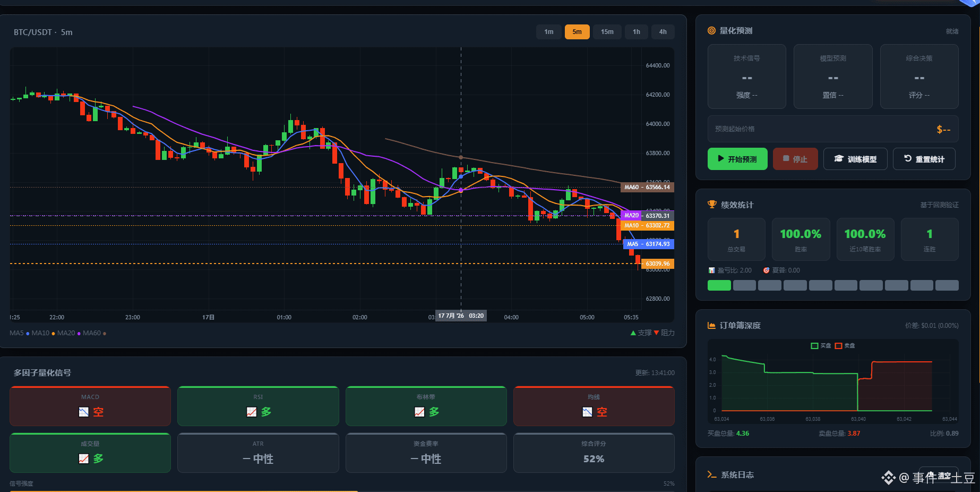
Task: Click the 开始预测 start prediction button
Action: pyautogui.click(x=737, y=159)
